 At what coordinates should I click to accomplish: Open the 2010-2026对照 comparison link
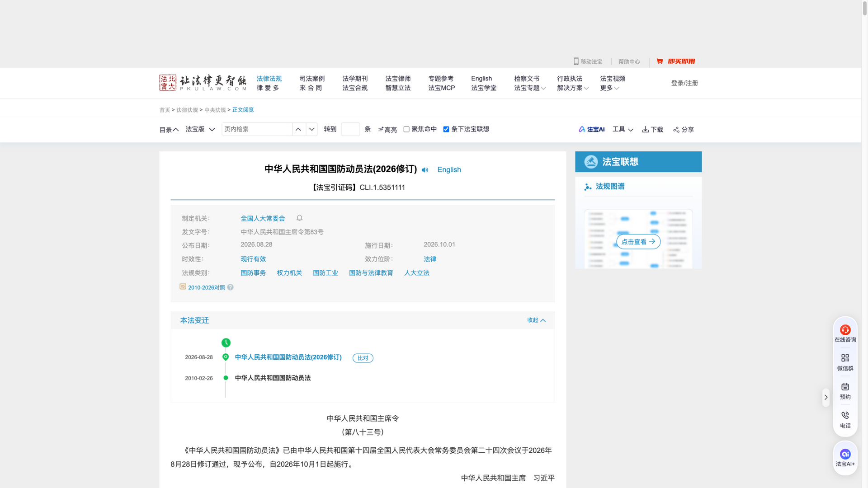coord(206,287)
